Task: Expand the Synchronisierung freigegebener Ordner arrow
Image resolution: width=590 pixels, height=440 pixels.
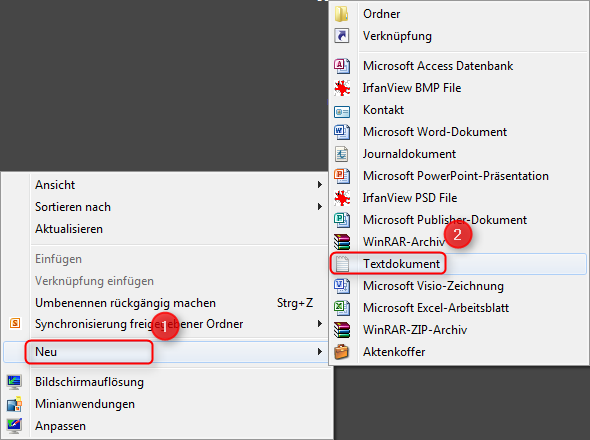Action: [319, 323]
